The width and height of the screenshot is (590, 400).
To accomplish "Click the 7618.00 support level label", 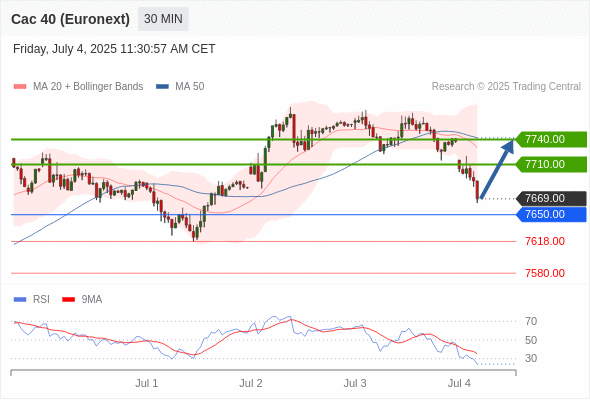I will click(x=545, y=241).
